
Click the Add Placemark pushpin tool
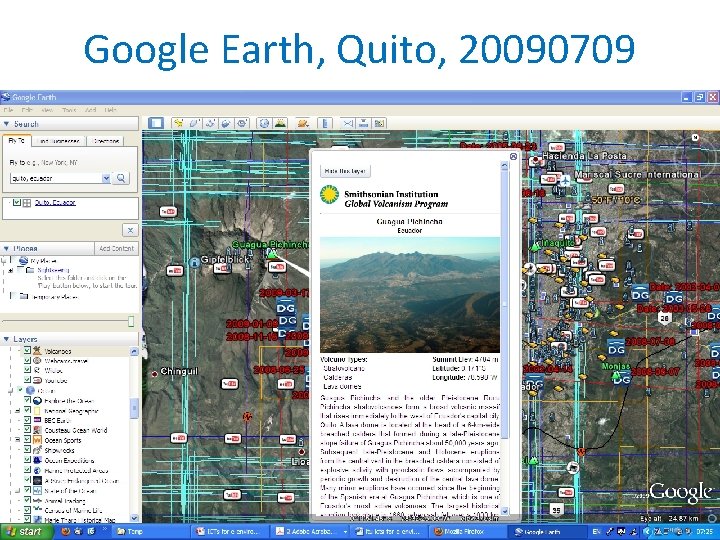coord(178,123)
